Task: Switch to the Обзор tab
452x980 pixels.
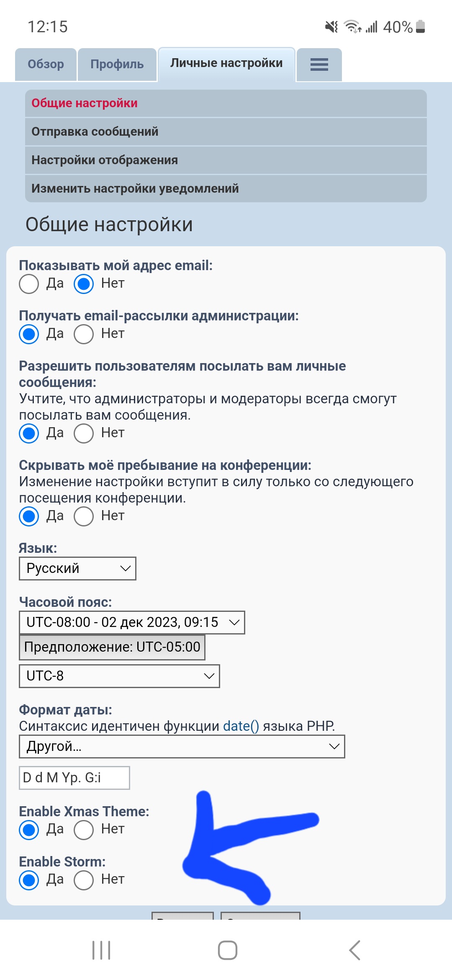Action: click(x=46, y=64)
